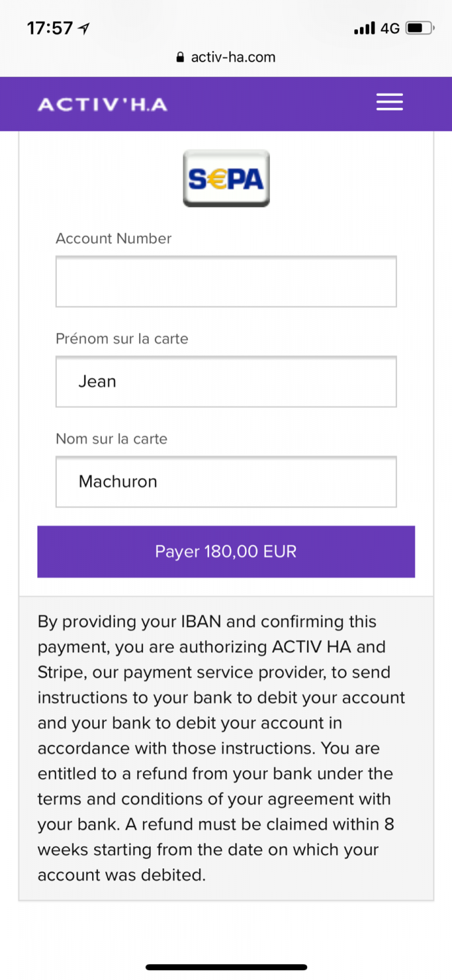Tap the activ-ha.com address bar
Viewport: 452px width, 980px height.
click(226, 57)
